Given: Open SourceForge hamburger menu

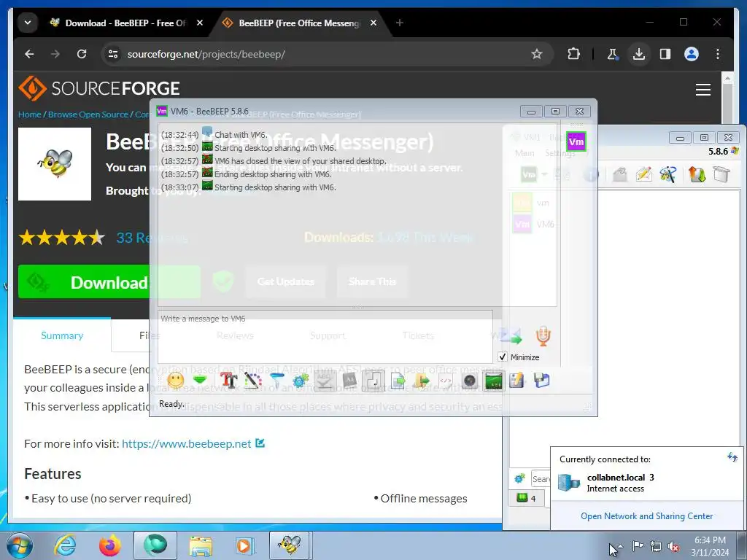Looking at the screenshot, I should click(x=703, y=90).
